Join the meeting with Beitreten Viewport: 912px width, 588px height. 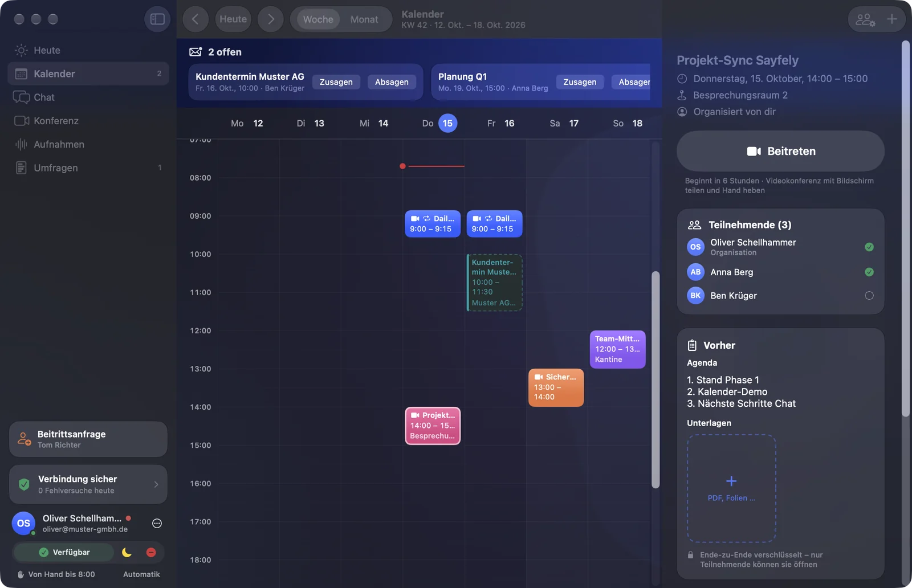[780, 151]
